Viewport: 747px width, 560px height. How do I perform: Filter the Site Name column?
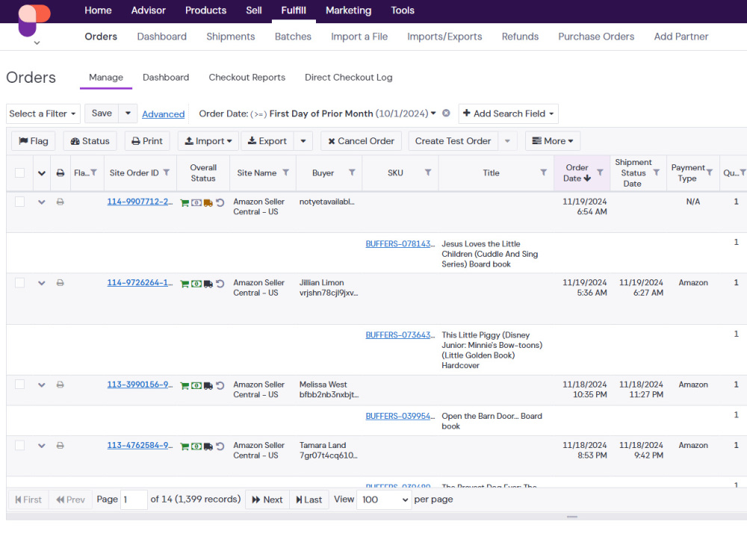click(x=285, y=172)
